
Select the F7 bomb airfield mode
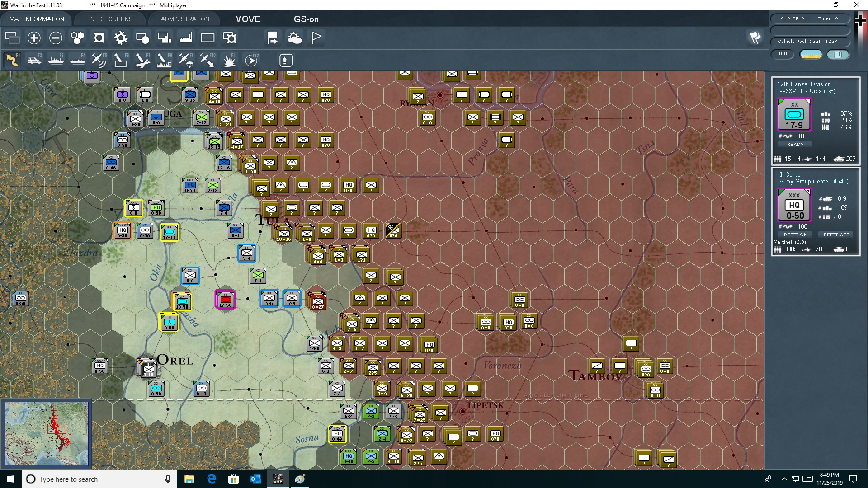tap(142, 60)
